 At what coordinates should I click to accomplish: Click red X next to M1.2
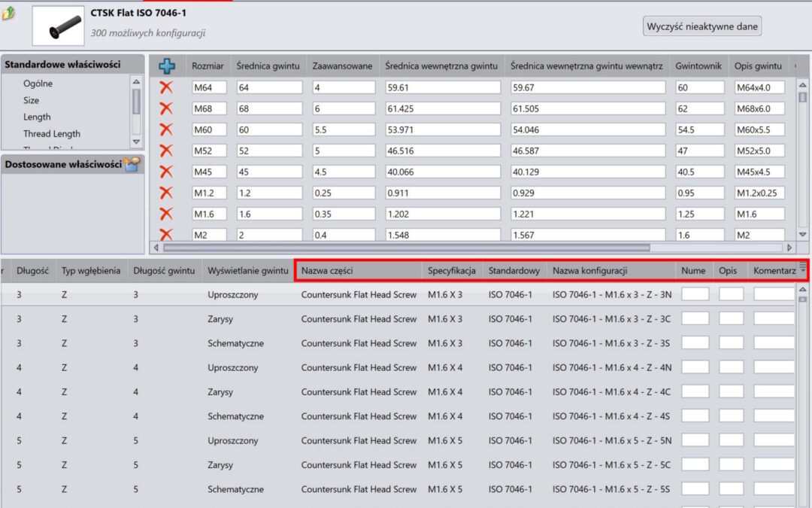click(x=167, y=193)
